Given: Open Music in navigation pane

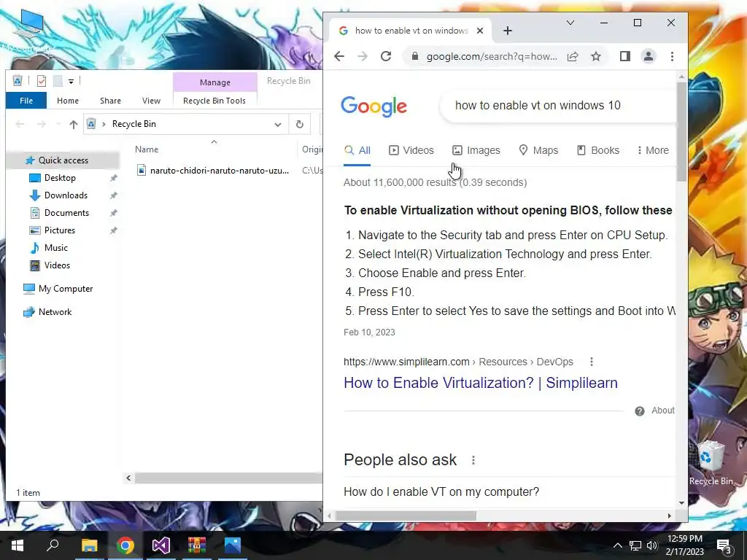Looking at the screenshot, I should pyautogui.click(x=55, y=248).
